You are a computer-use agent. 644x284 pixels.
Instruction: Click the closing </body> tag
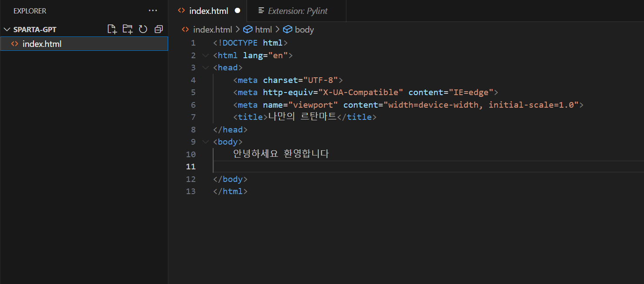[231, 179]
